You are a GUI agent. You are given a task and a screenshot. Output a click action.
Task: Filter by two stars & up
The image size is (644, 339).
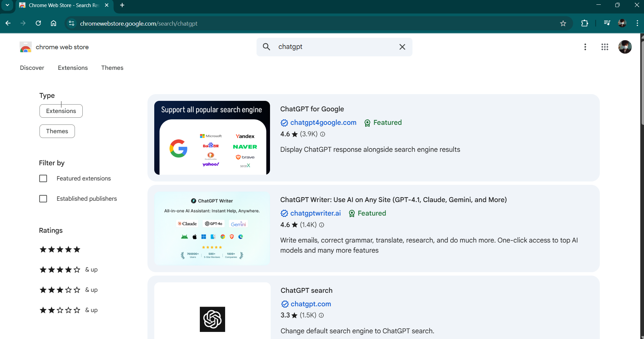coord(69,310)
